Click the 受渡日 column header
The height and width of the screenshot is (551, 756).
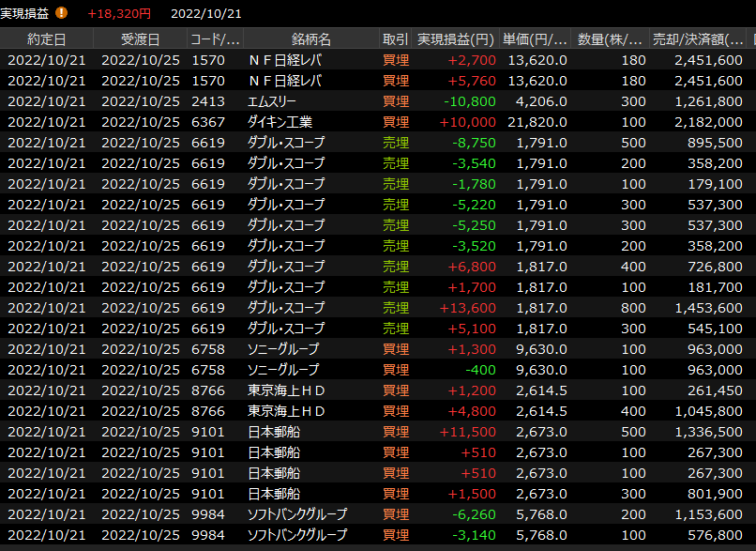pos(140,39)
